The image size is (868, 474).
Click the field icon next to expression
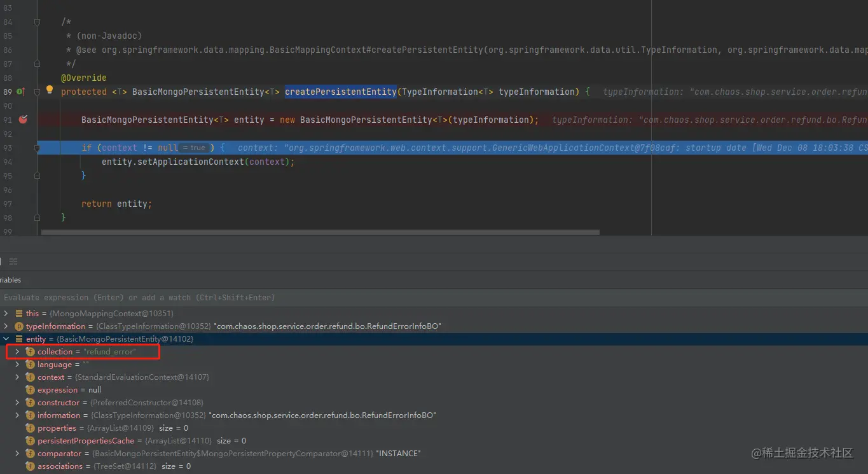coord(30,390)
